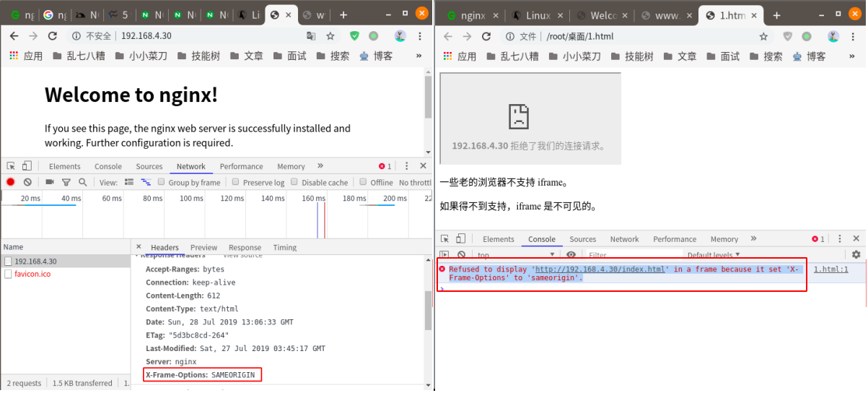Image resolution: width=868 pixels, height=393 pixels.
Task: Open 应用 apps shortcut in left bookmarks bar
Action: click(x=27, y=56)
